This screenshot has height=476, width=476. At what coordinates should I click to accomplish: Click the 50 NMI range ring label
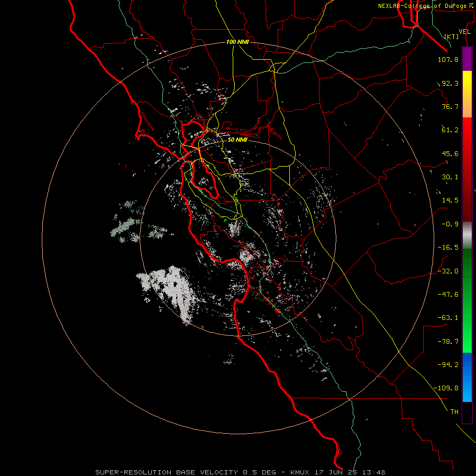(x=237, y=140)
